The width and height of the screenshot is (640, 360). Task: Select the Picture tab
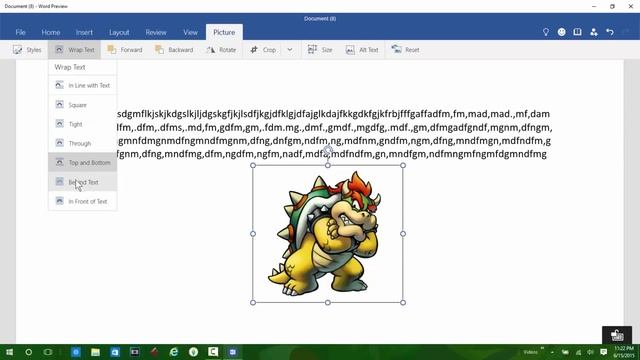(224, 32)
